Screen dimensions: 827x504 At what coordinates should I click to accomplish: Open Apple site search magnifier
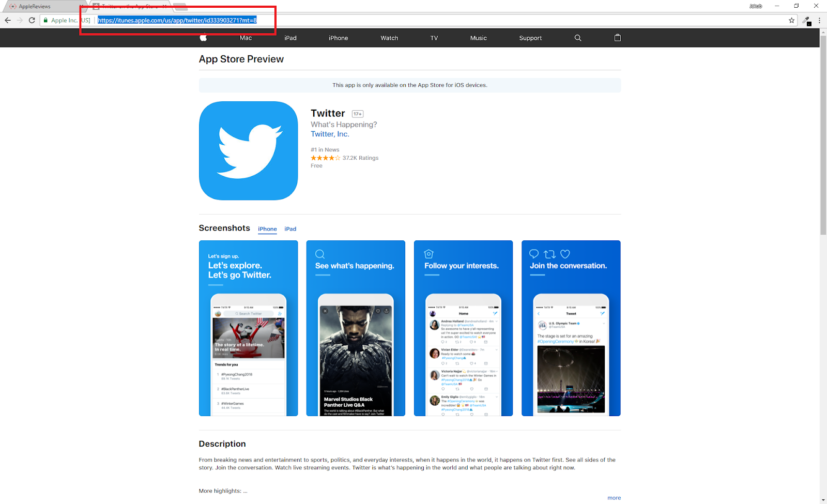(x=578, y=38)
